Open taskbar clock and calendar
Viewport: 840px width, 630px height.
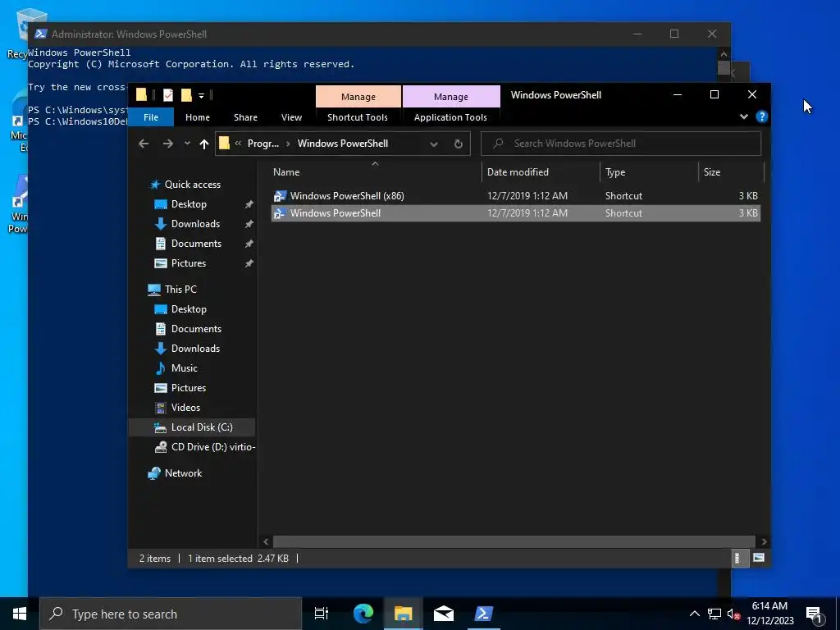tap(769, 614)
